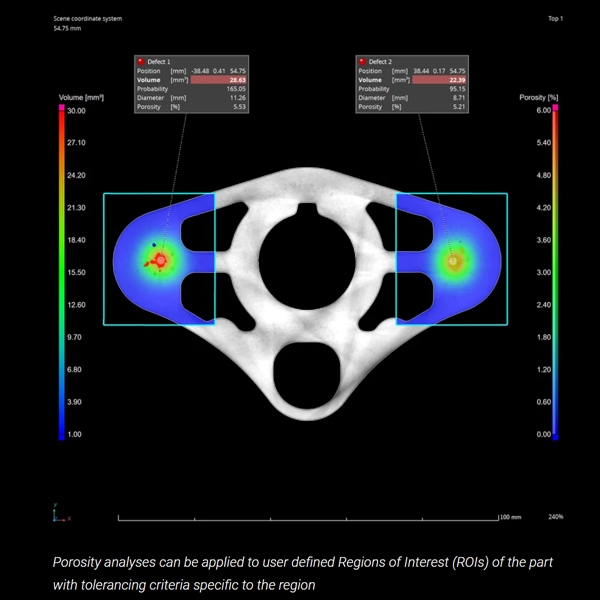Click the 100 mm scale bar
Screen dimensions: 600x600
pyautogui.click(x=309, y=519)
